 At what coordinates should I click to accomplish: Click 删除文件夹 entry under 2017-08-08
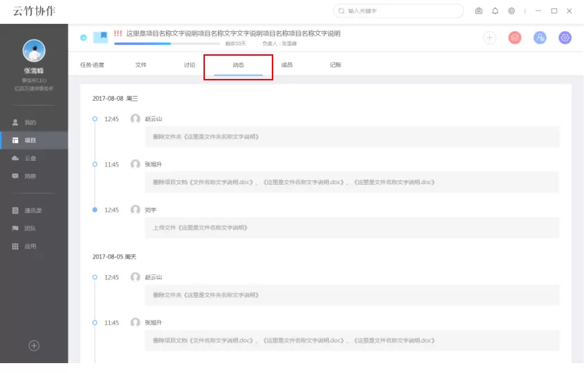pos(352,137)
